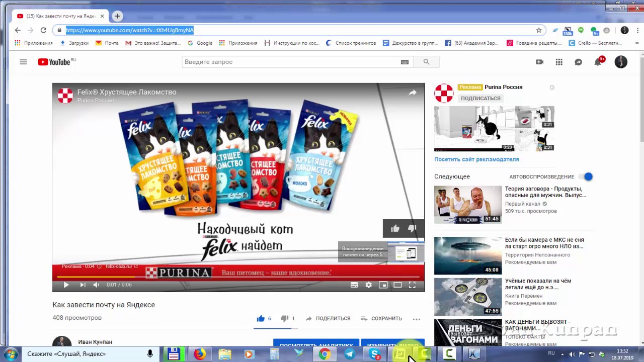644x362 pixels.
Task: Show more bookmarks chevron
Action: click(637, 43)
